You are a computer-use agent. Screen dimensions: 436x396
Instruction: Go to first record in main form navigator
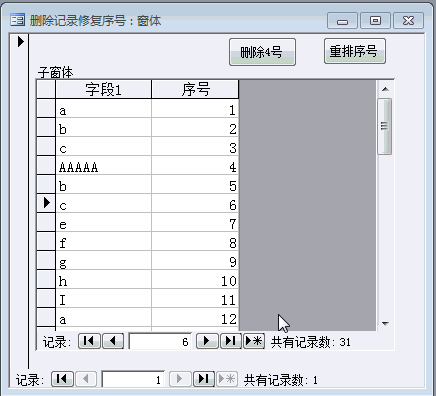click(62, 379)
